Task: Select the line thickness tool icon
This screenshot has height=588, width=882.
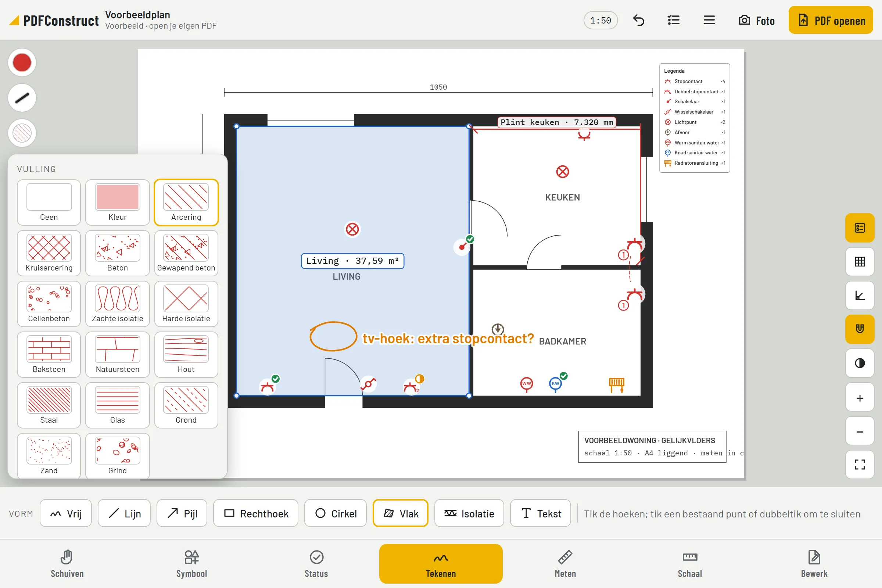Action: (22, 98)
